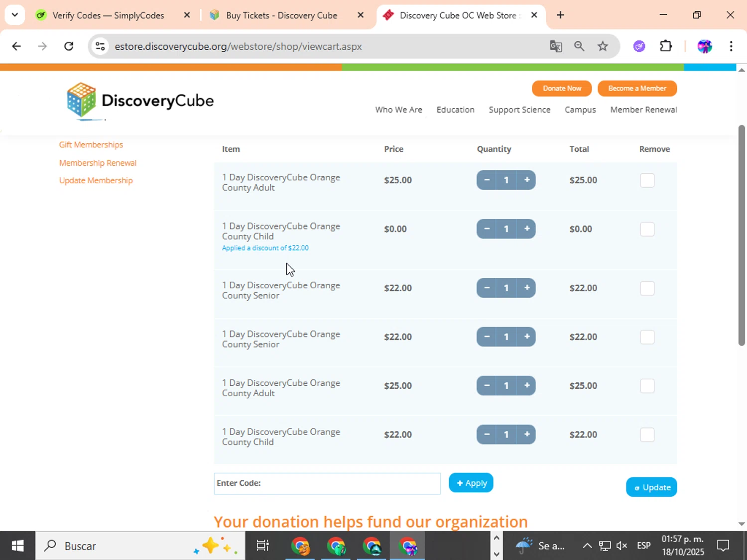This screenshot has width=747, height=560.
Task: Close the Discovery Cube OC Web Store tab
Action: 534,15
